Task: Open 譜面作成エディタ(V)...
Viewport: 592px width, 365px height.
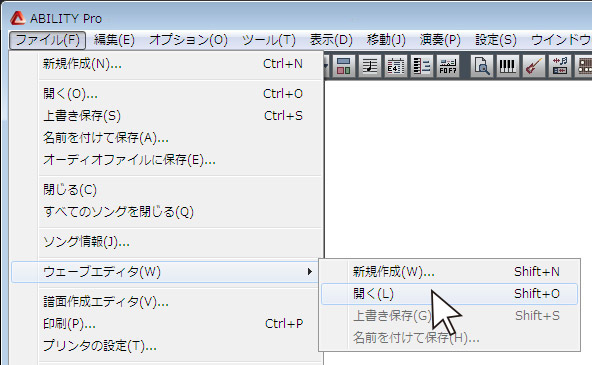Action: pos(166,302)
